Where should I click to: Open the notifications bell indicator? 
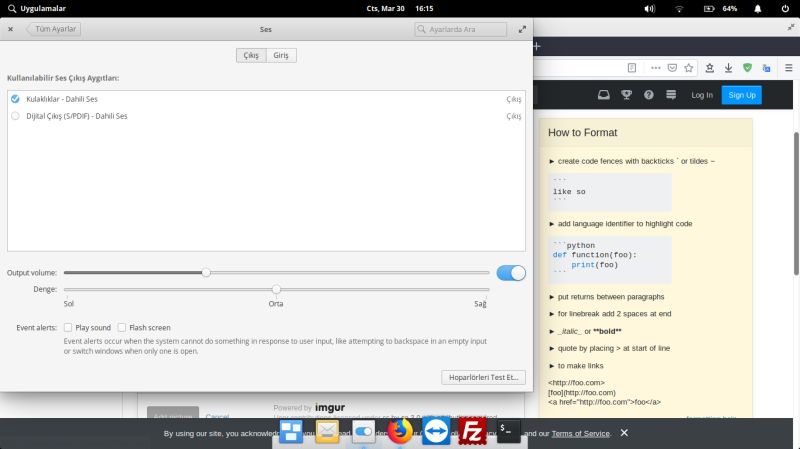pos(758,8)
